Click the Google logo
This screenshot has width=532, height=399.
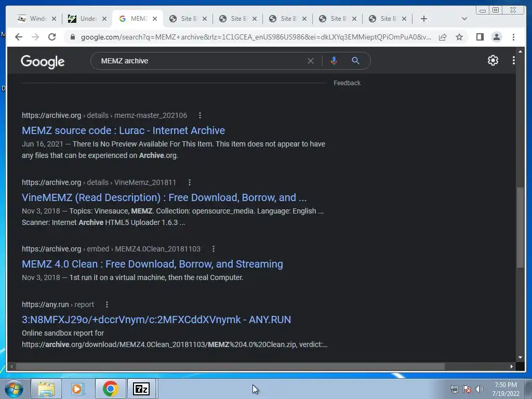click(x=43, y=62)
